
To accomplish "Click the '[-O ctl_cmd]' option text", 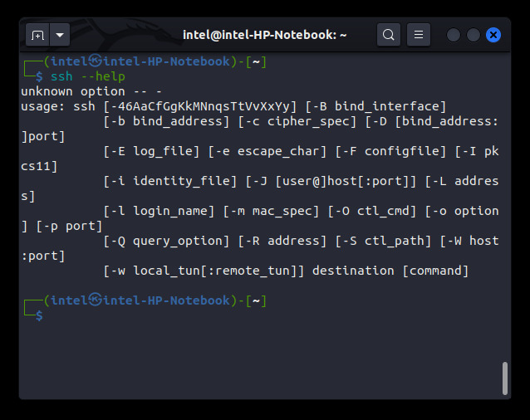I will tap(372, 212).
